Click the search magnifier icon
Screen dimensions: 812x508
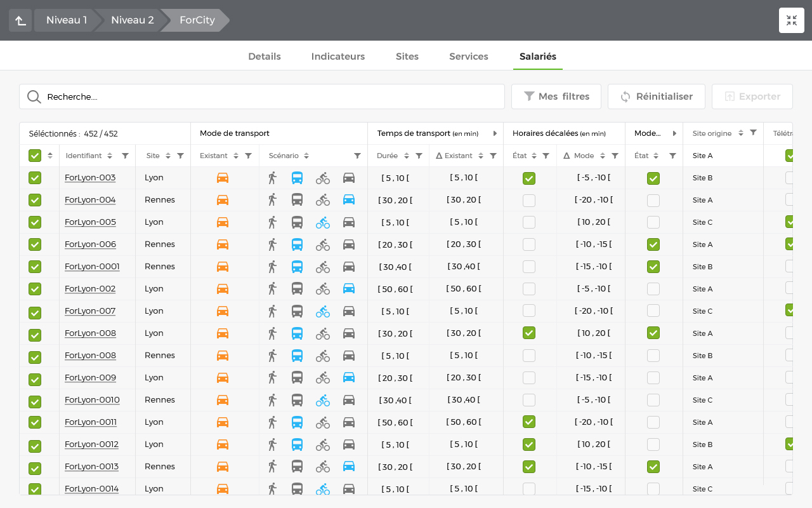pos(34,97)
